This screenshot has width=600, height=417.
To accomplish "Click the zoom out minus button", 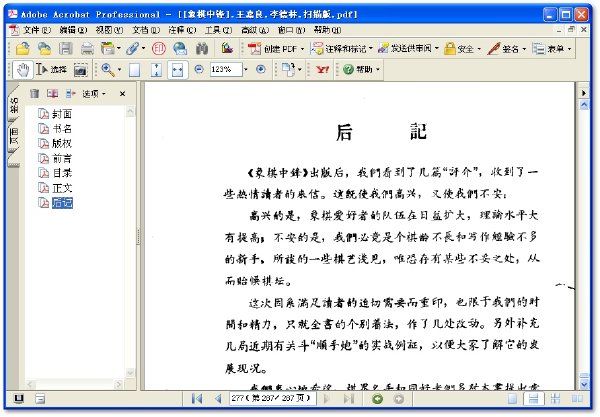I will (x=199, y=69).
